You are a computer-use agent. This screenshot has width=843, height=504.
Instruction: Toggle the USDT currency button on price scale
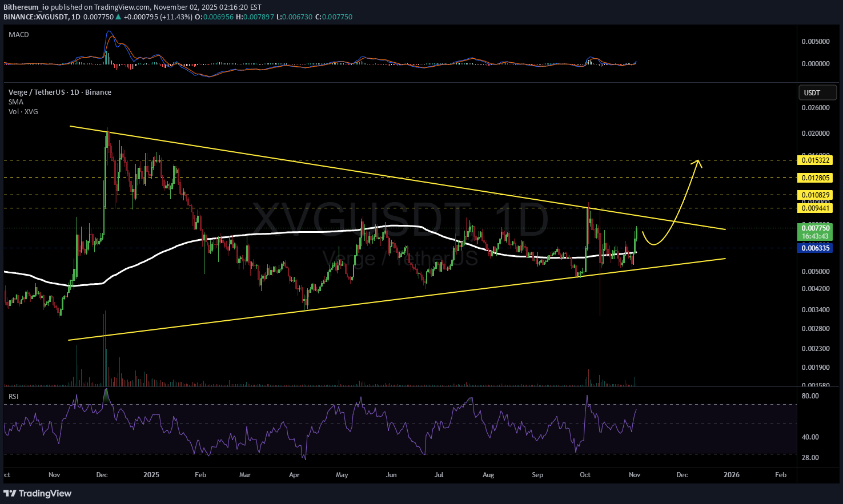tap(817, 92)
